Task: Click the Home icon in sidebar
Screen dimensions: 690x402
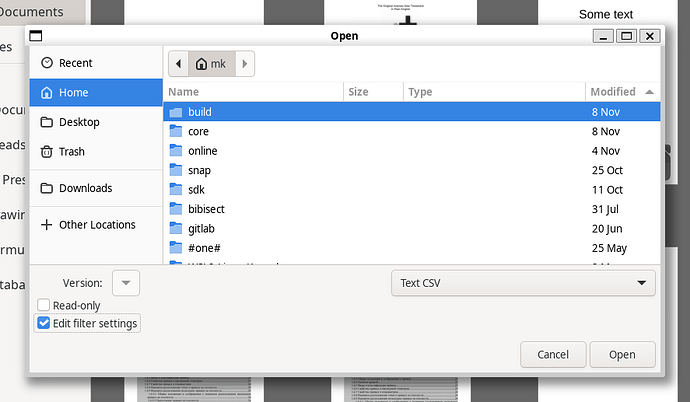Action: [46, 93]
